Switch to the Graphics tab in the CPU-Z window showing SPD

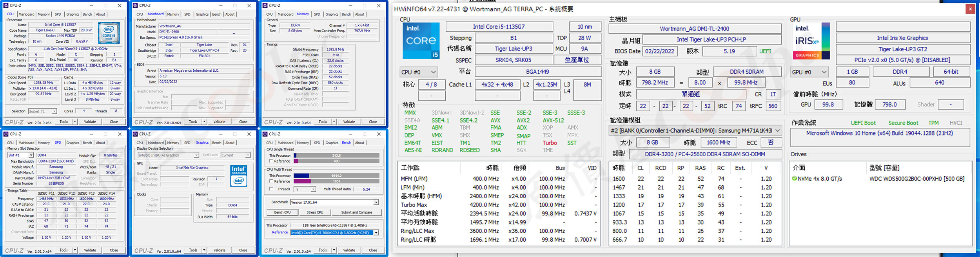(x=73, y=143)
